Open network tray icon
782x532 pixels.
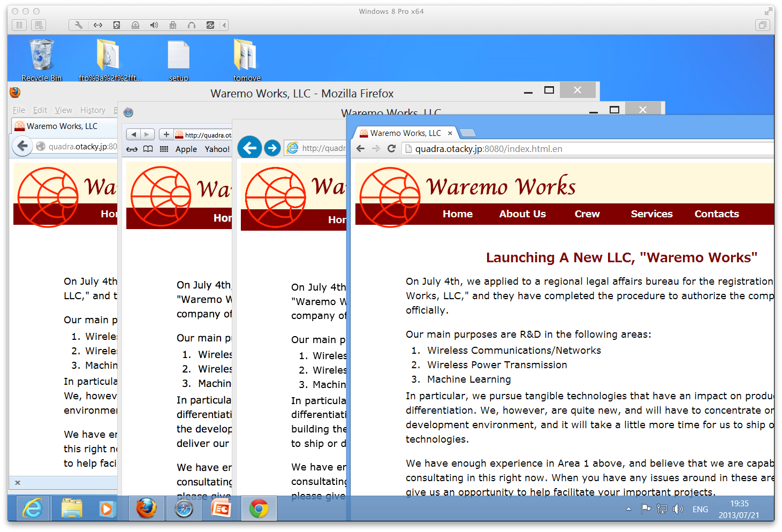pos(662,509)
